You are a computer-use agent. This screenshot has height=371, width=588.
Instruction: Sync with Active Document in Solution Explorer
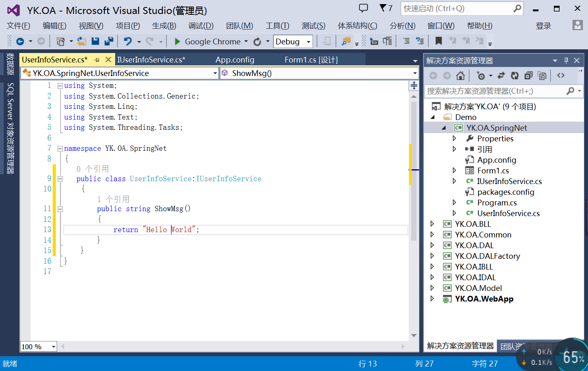(x=501, y=76)
